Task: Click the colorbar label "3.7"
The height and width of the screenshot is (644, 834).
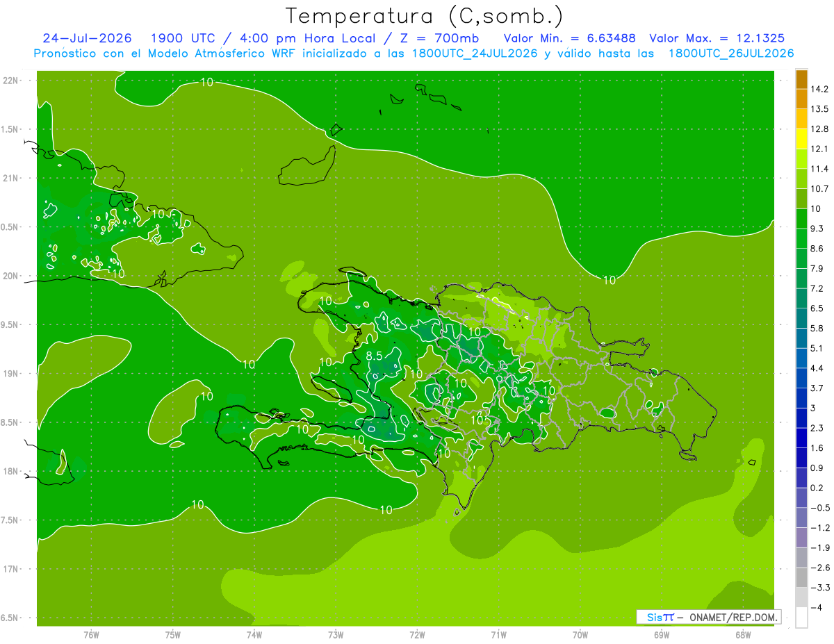Action: pos(819,388)
